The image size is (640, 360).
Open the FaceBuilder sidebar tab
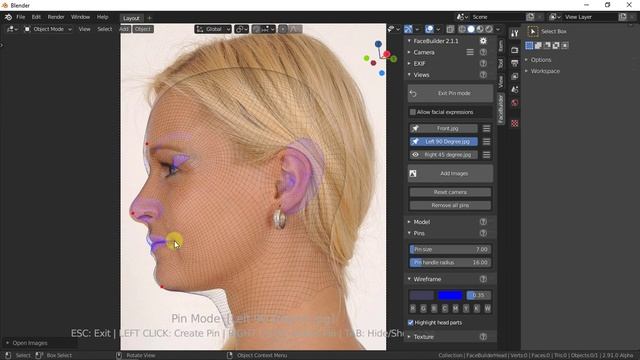tap(501, 109)
